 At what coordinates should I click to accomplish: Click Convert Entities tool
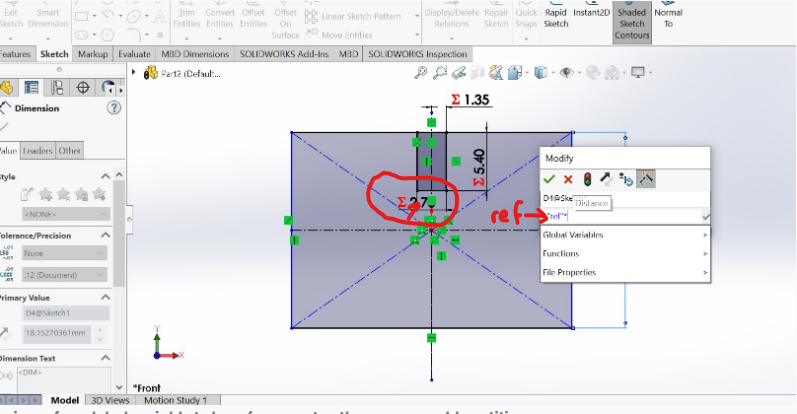pos(220,18)
